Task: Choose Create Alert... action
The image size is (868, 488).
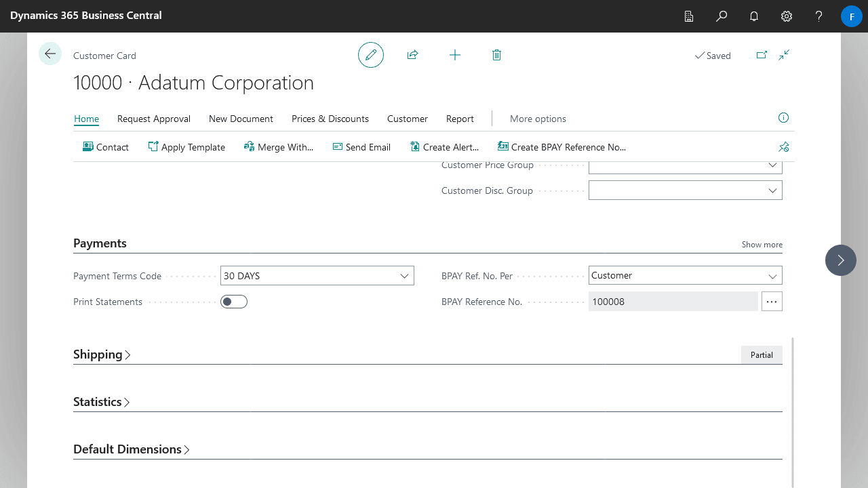Action: click(444, 146)
